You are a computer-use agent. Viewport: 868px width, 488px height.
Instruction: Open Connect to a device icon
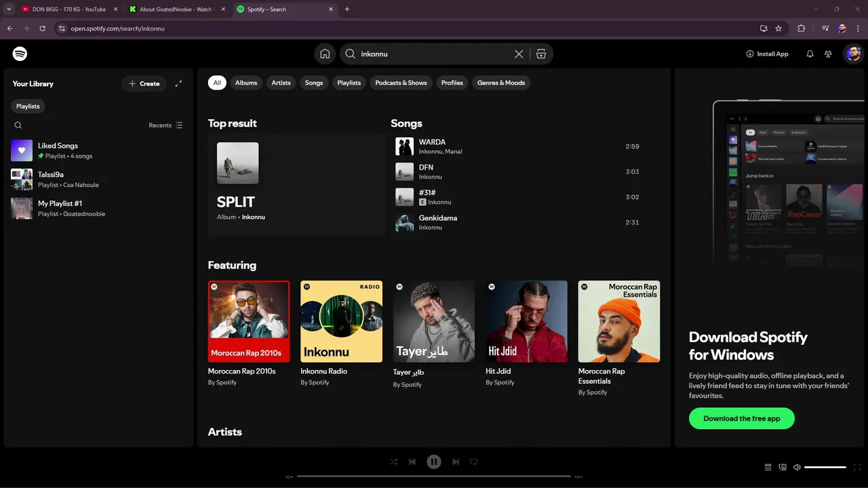click(x=783, y=467)
